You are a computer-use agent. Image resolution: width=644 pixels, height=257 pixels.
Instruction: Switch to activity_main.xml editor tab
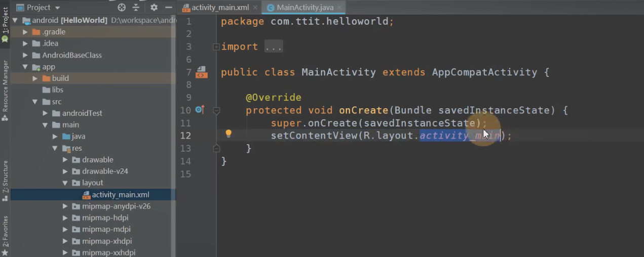click(x=220, y=8)
